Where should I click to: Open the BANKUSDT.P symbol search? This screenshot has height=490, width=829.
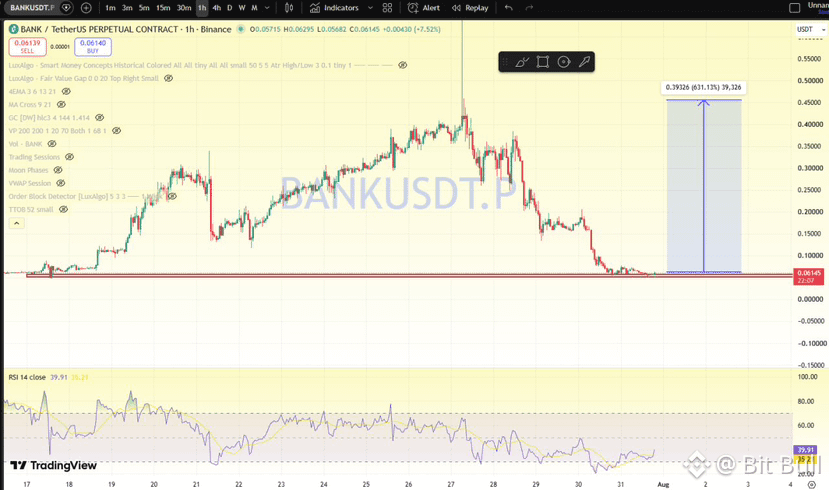coord(32,8)
